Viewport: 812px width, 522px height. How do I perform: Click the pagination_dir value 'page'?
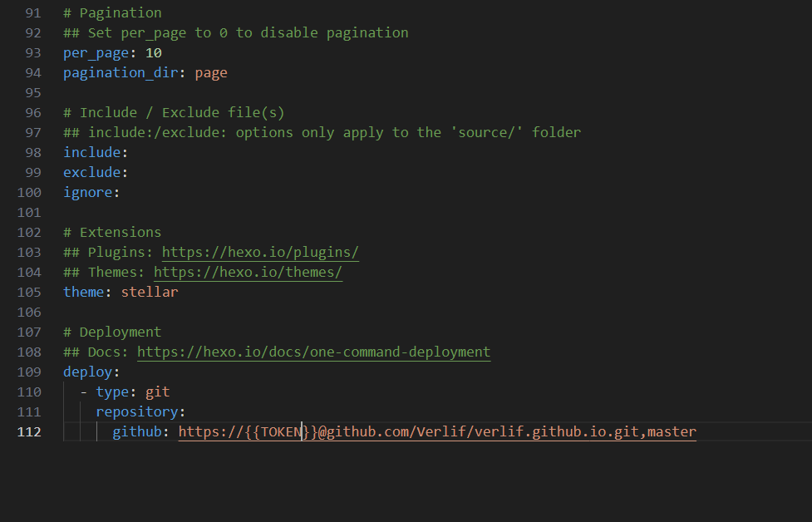coord(211,72)
